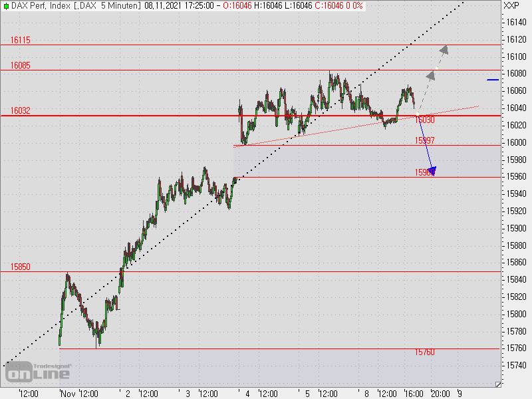Click the blue price marker on the right axis
Viewport: 532px width, 399px height.
point(492,79)
